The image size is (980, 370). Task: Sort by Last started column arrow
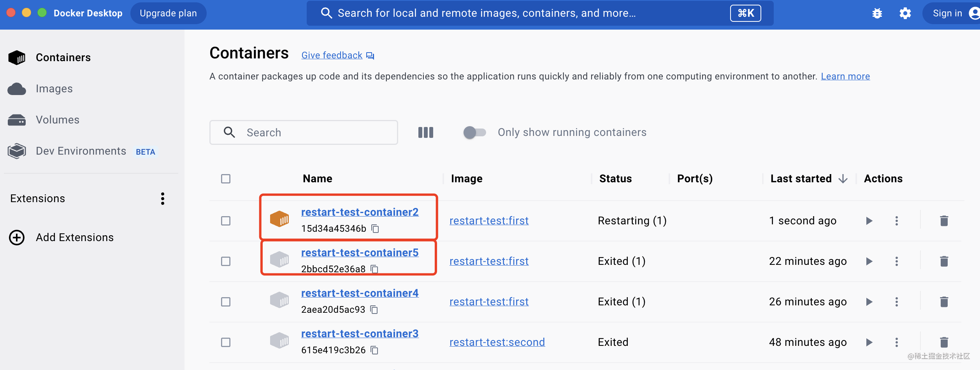(843, 179)
